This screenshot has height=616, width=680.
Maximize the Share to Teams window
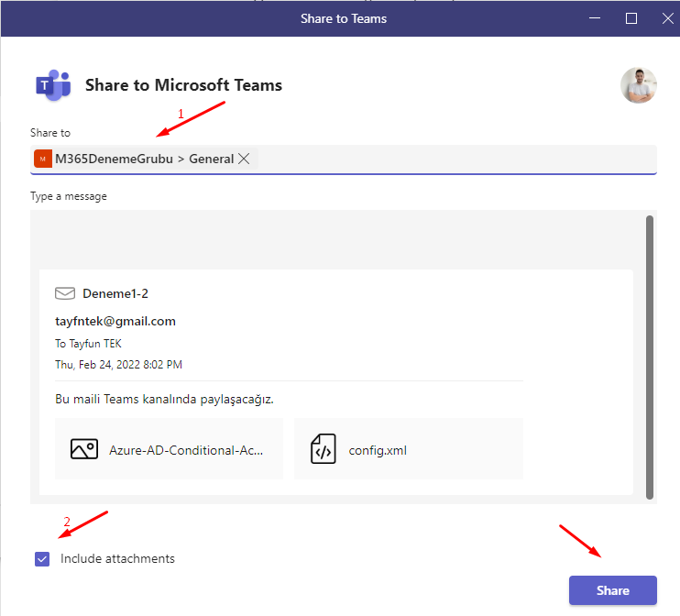[x=631, y=18]
